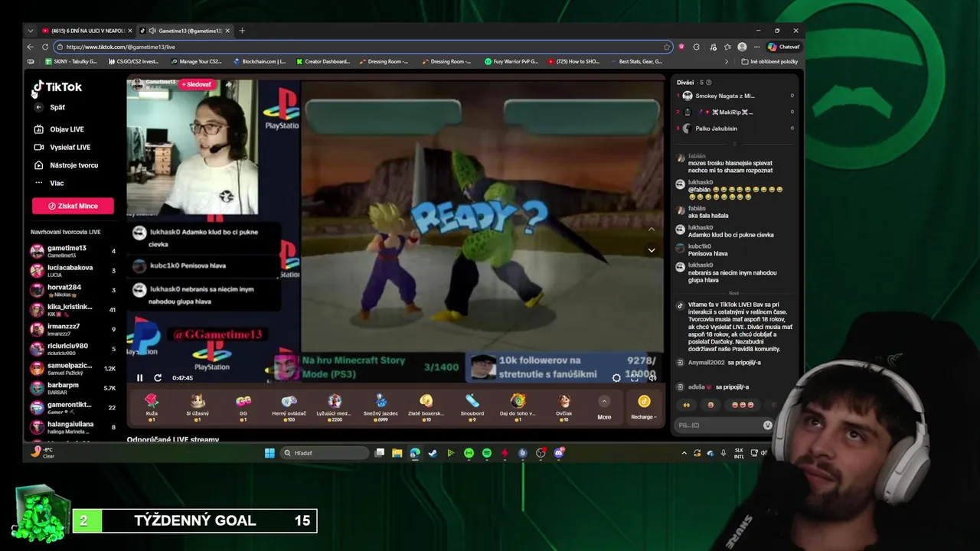This screenshot has height=551, width=980.
Task: Switch to the YouTube 6 DNÍ NA ULICI tab
Action: (x=86, y=31)
